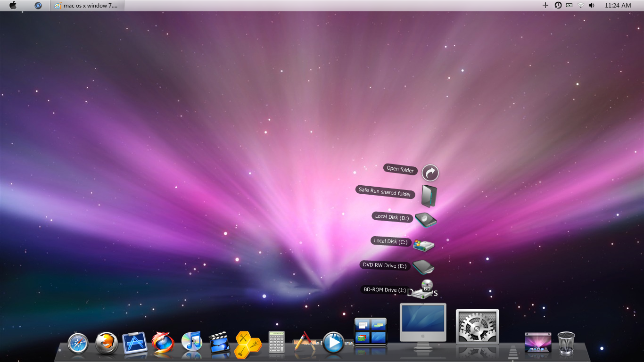Open the System Preferences gear icon

pos(477,325)
